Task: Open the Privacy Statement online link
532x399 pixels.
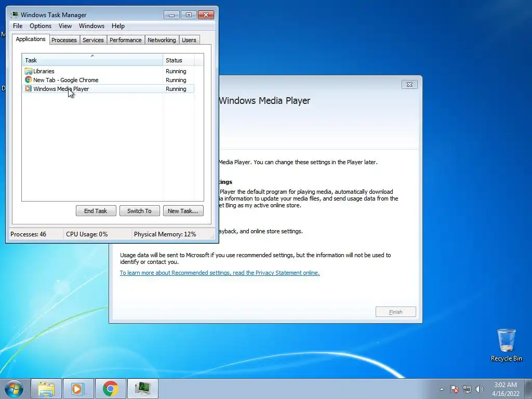Action: 220,273
